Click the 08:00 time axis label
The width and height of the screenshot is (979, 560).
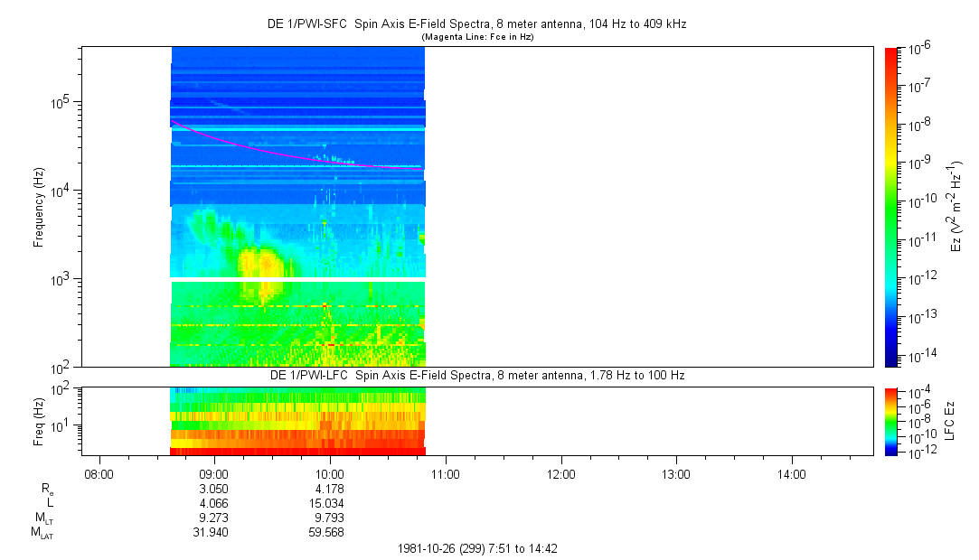[98, 473]
